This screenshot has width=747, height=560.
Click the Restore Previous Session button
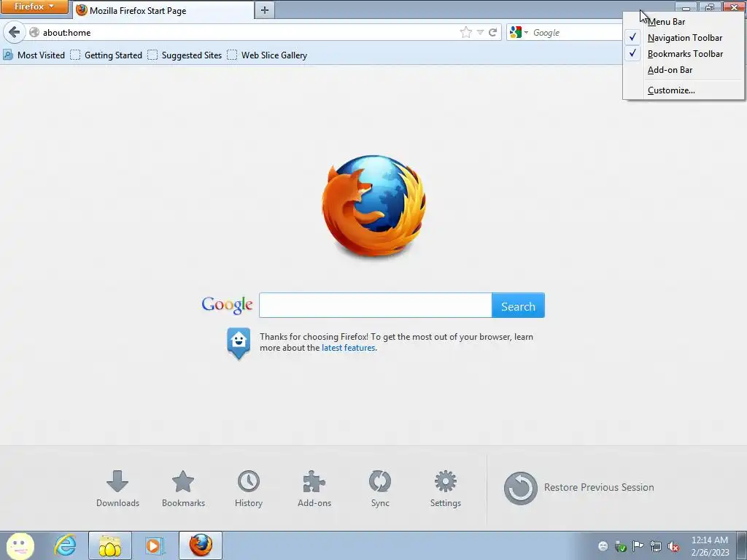[x=578, y=488]
